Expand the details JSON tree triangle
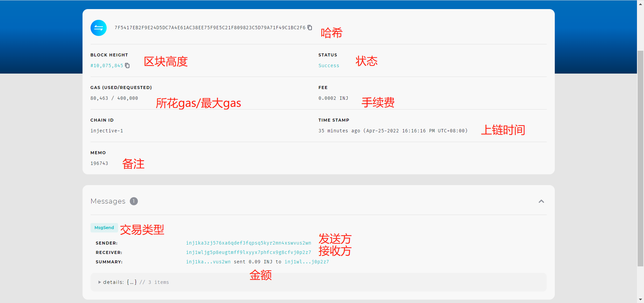Viewport: 644px width, 303px height. tap(100, 282)
